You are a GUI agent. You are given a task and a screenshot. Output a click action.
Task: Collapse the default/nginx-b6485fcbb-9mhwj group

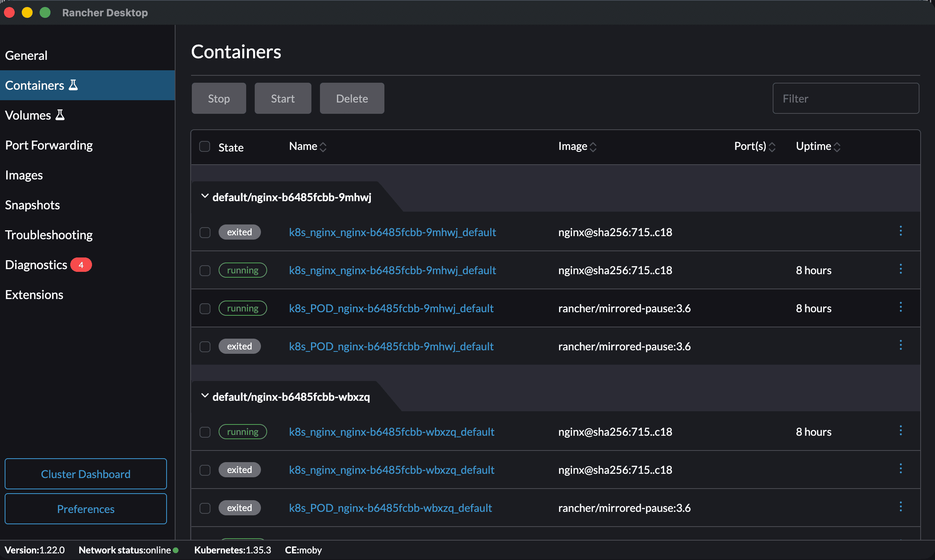tap(205, 197)
